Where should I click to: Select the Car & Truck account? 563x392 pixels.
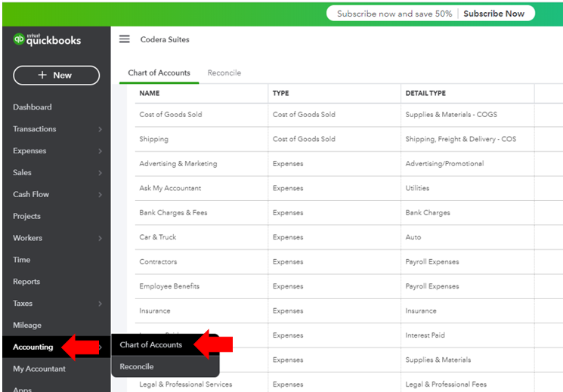158,237
